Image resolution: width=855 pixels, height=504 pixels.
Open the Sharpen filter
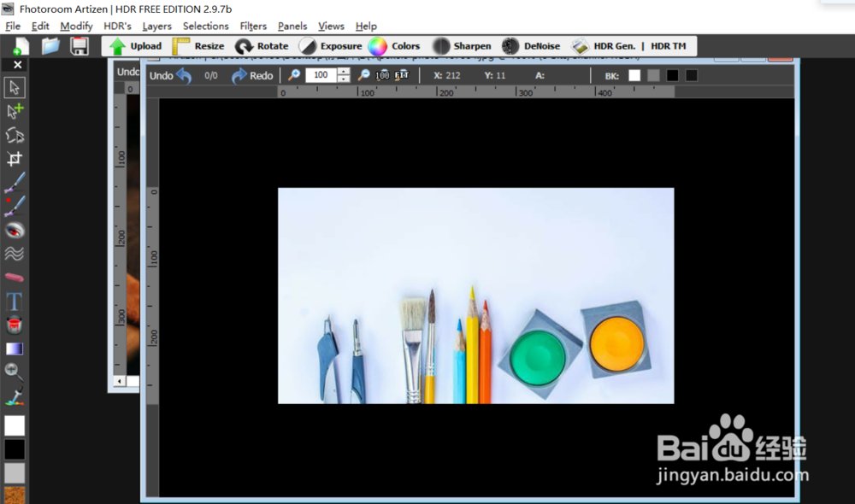pos(463,46)
